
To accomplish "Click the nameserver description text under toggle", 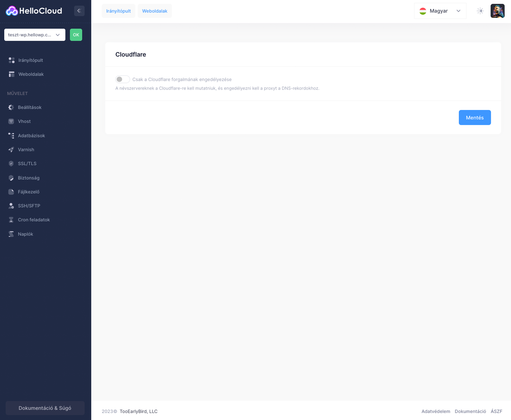I will click(x=217, y=88).
